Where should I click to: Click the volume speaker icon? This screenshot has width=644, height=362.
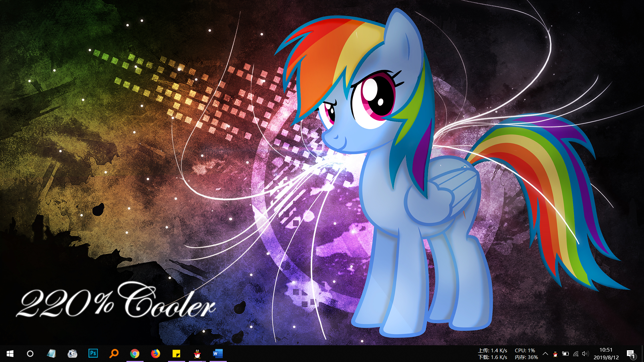point(585,354)
